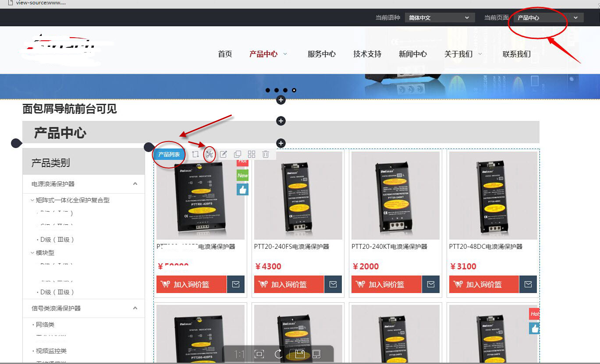Screen dimensions: 600x364
Task: Delete the product list module via trash icon
Action: tap(266, 154)
